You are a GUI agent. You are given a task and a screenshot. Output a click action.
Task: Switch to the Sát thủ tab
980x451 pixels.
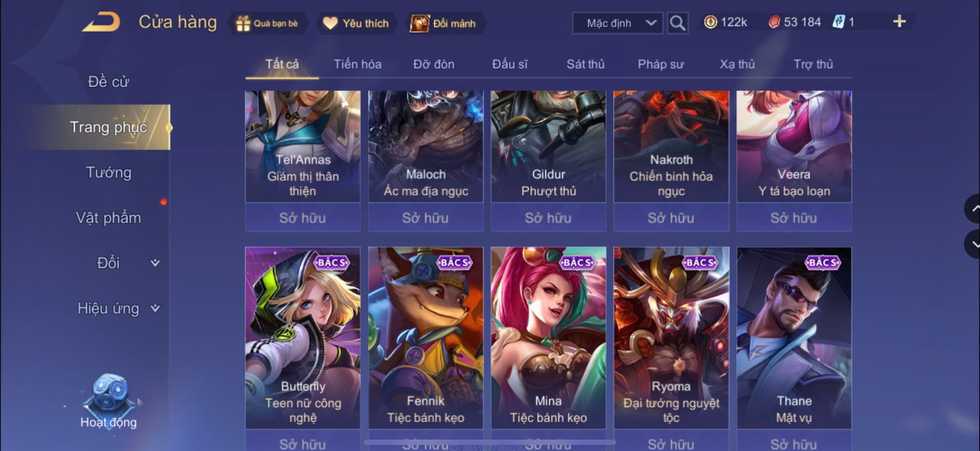(x=585, y=64)
